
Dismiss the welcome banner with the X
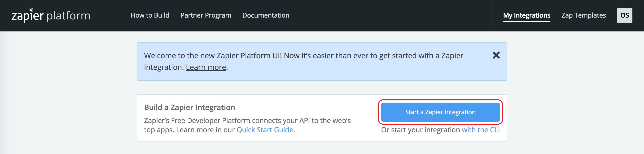[x=496, y=55]
